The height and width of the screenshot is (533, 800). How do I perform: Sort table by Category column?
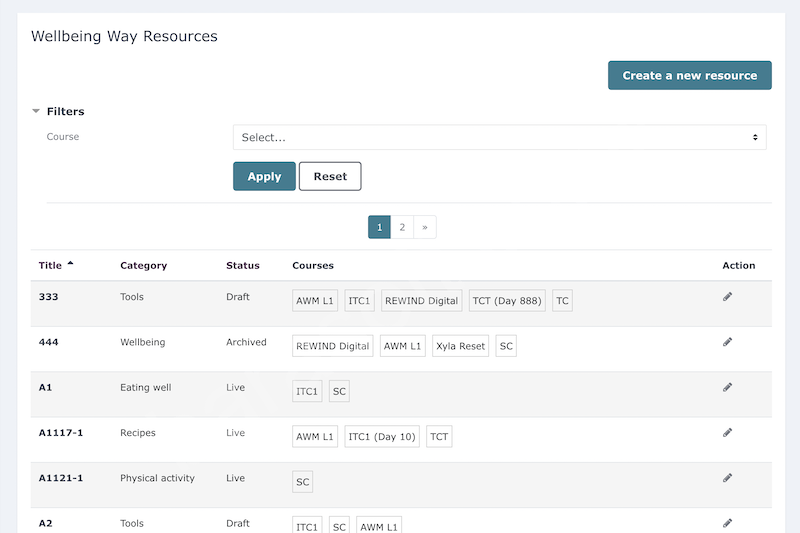[143, 265]
